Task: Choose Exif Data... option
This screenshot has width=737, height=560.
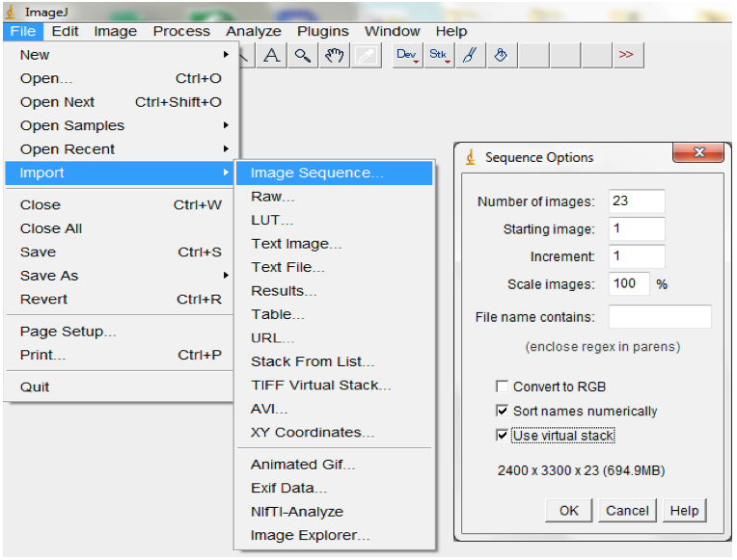Action: (334, 488)
